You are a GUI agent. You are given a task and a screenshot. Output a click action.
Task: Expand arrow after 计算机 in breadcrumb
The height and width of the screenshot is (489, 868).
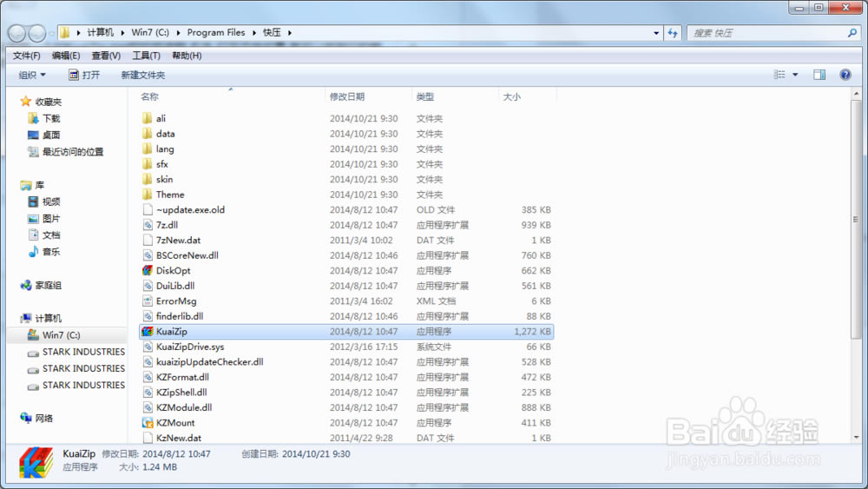tap(123, 33)
